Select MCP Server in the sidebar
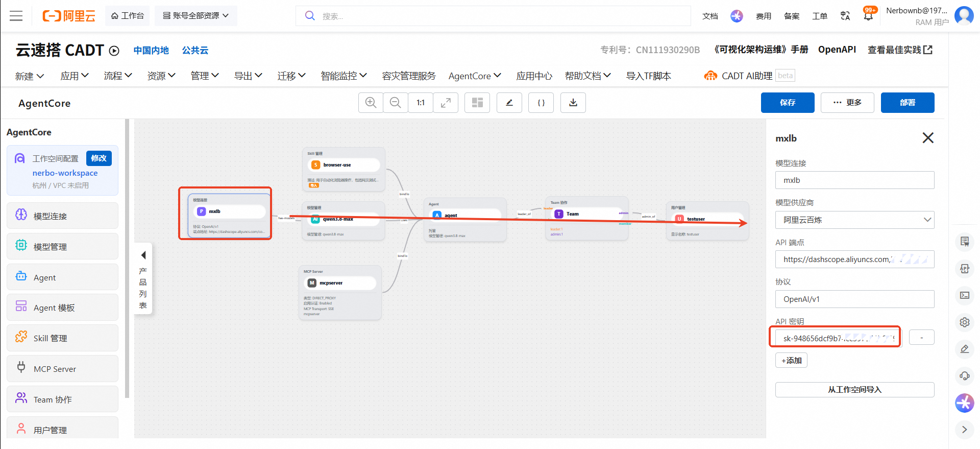980x449 pixels. [x=62, y=369]
